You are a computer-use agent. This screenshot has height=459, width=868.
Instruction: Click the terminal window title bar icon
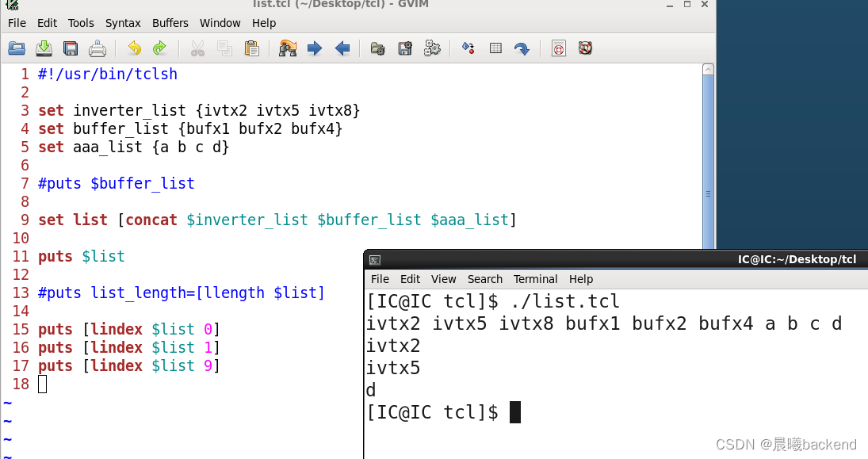click(375, 260)
